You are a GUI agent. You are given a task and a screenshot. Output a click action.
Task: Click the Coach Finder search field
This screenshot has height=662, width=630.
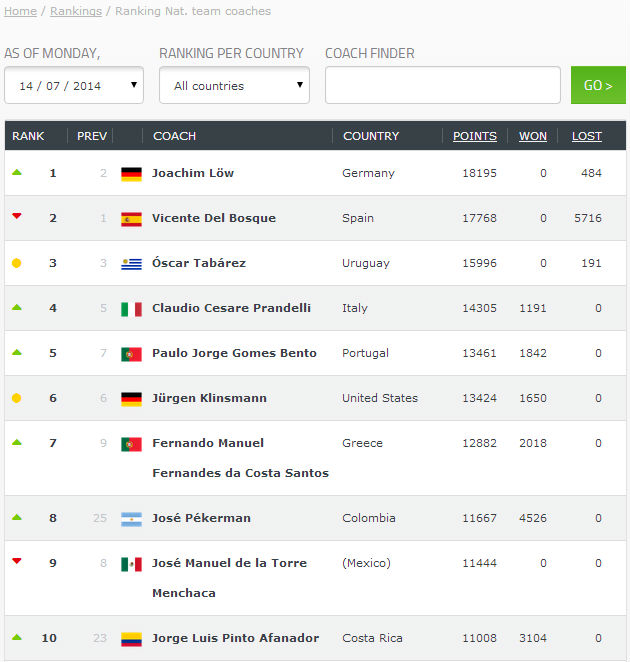(442, 85)
